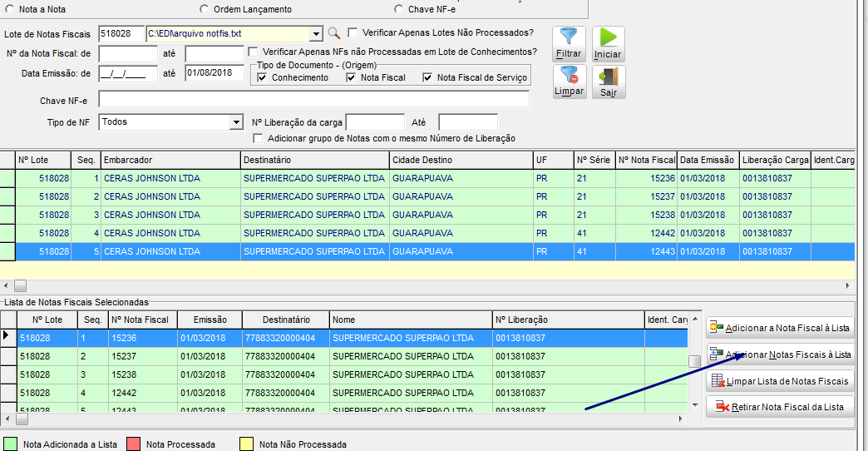Click the magnifier search icon beside file path
Viewport: 868px width, 451px height.
click(x=333, y=33)
